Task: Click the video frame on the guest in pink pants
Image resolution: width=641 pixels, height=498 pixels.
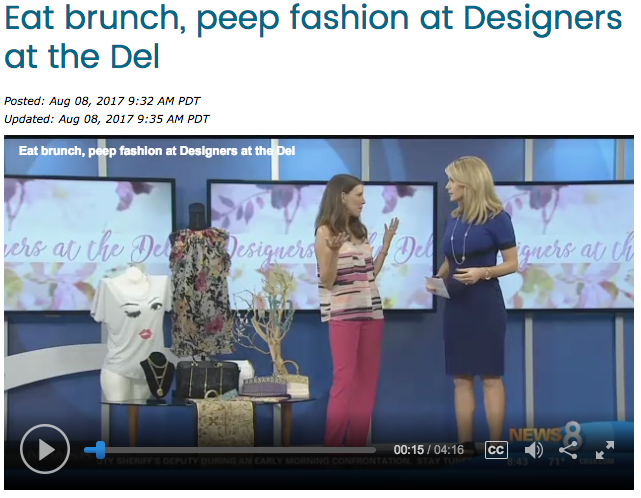Action: (x=352, y=307)
